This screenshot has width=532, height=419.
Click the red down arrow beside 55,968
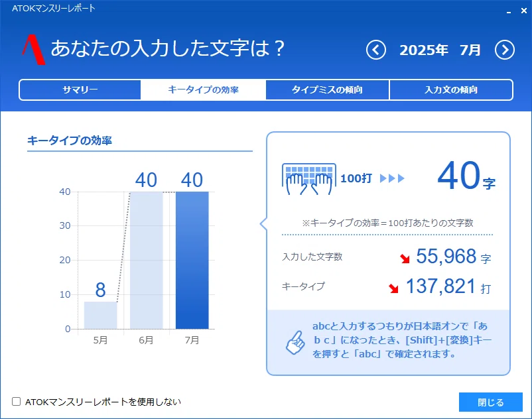click(x=405, y=259)
